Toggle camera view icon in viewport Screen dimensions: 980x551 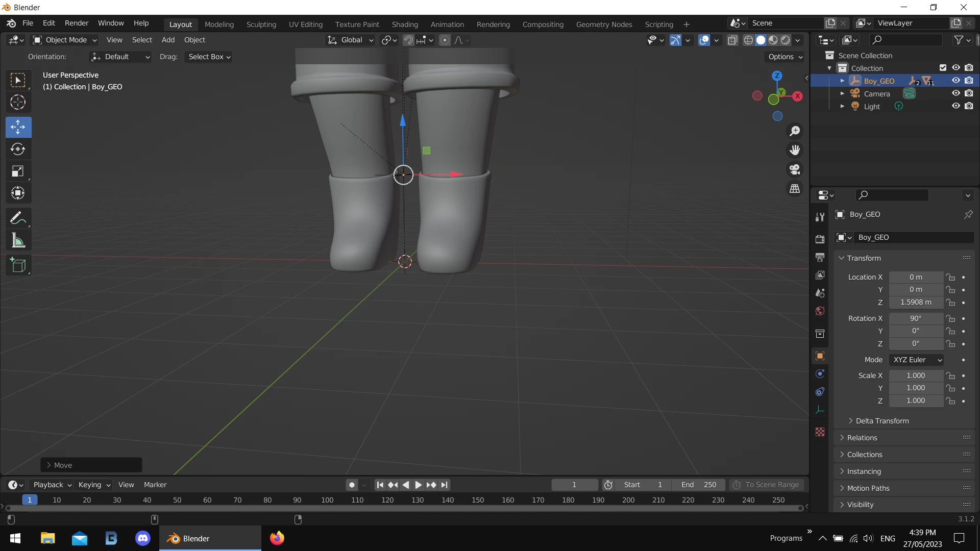click(795, 169)
